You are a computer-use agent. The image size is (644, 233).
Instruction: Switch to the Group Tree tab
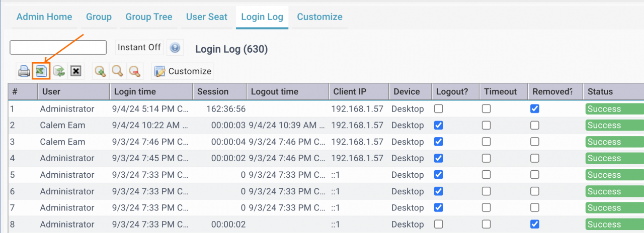[149, 17]
